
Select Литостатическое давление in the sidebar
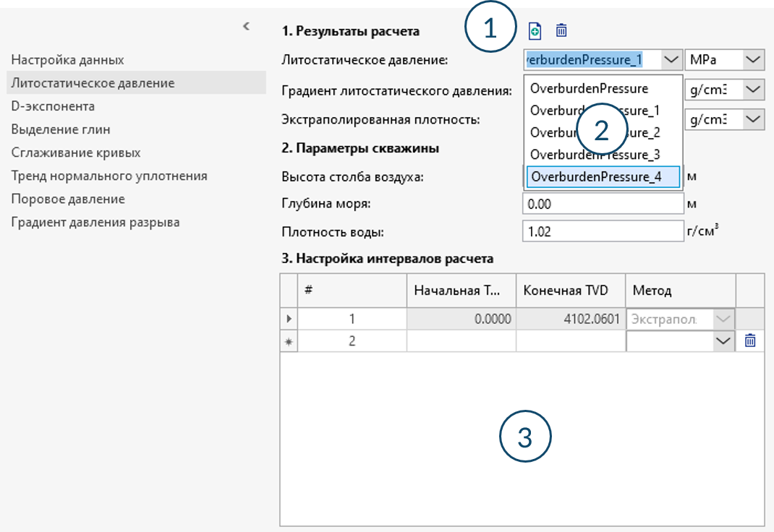(136, 83)
